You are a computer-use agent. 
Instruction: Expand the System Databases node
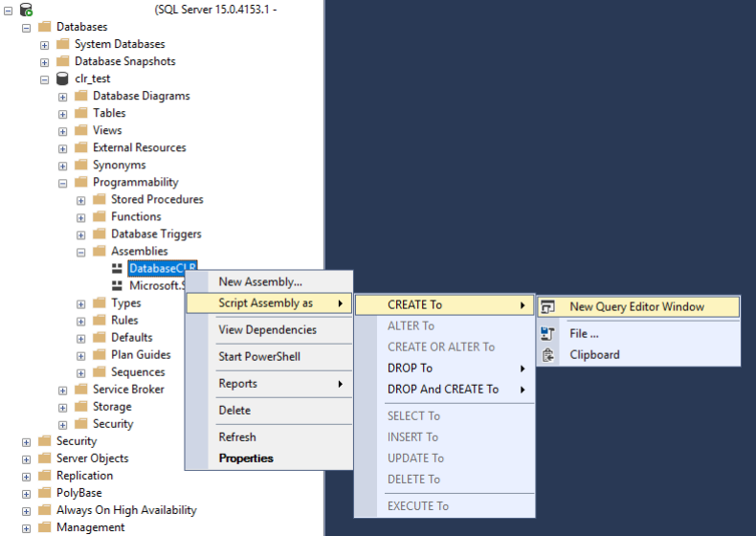[45, 44]
